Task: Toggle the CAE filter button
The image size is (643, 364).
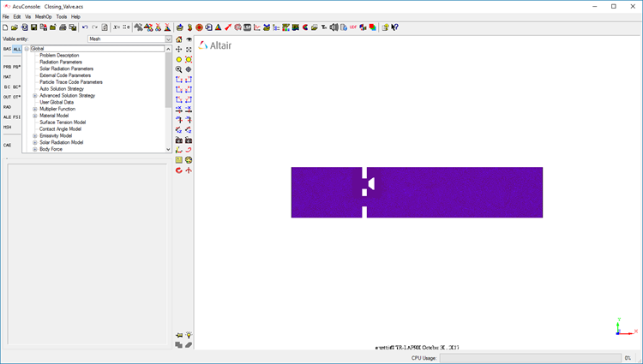Action: tap(7, 145)
